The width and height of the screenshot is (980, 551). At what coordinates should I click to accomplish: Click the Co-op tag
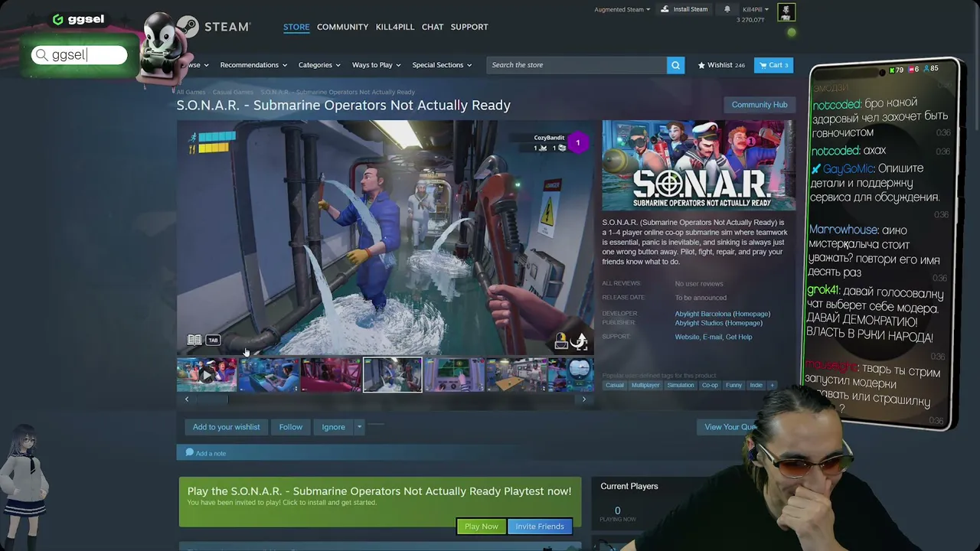pyautogui.click(x=710, y=385)
